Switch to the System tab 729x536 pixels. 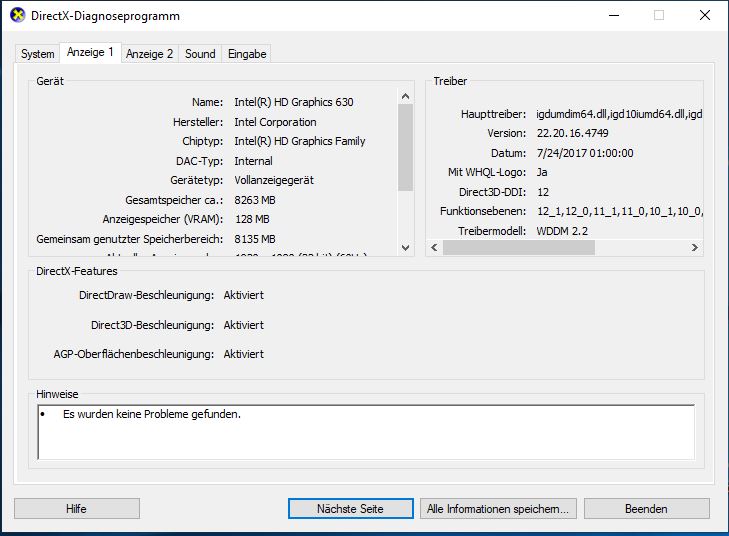38,54
